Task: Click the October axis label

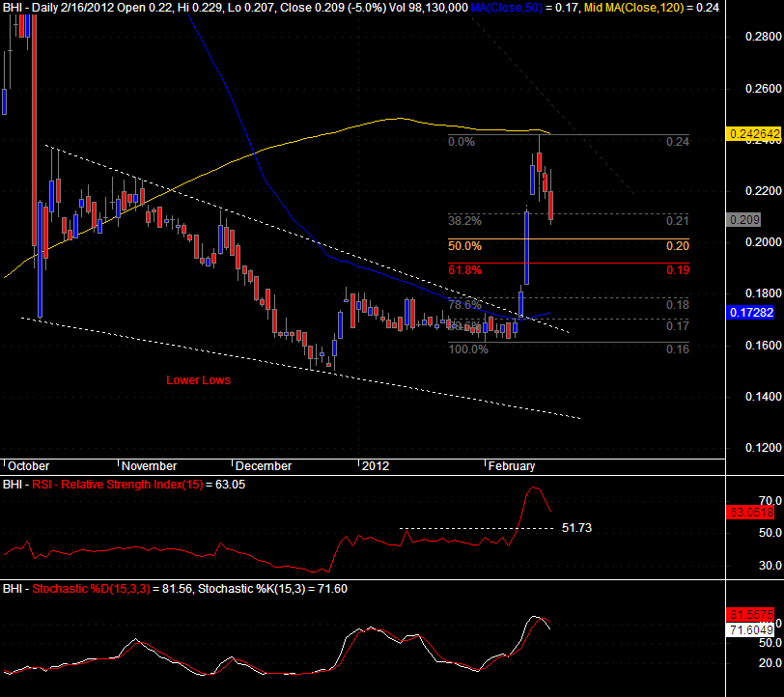Action: pos(26,465)
